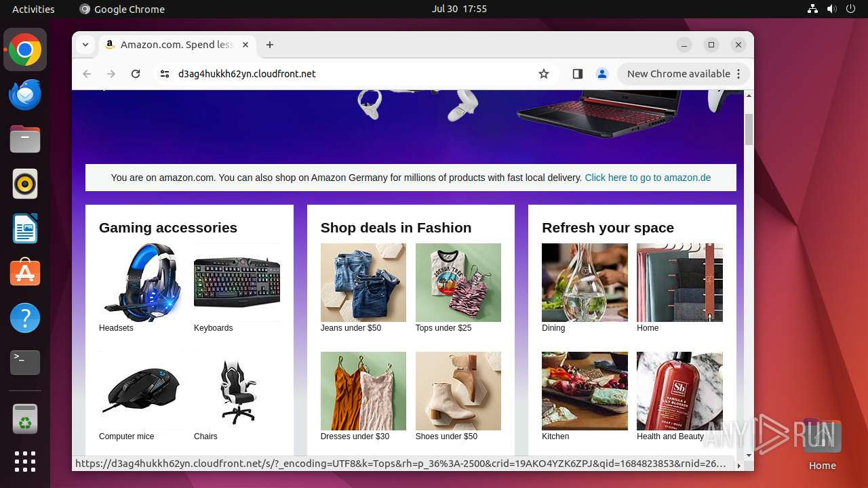Open the Dining category image

585,283
